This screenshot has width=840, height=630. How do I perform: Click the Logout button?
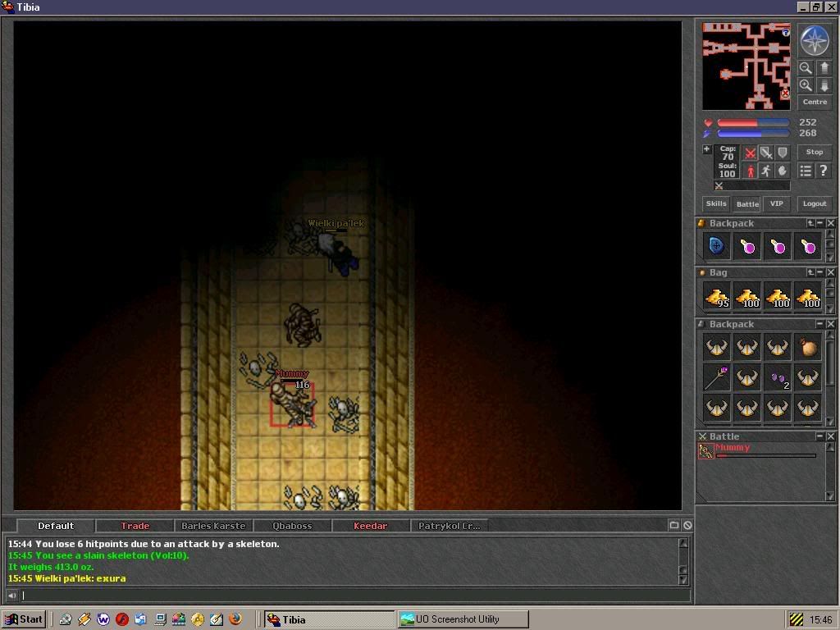point(815,203)
